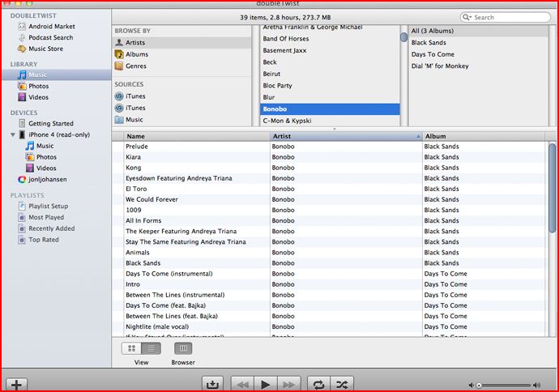Adjust the volume slider
Viewport: 559px width, 392px height.
(x=504, y=385)
